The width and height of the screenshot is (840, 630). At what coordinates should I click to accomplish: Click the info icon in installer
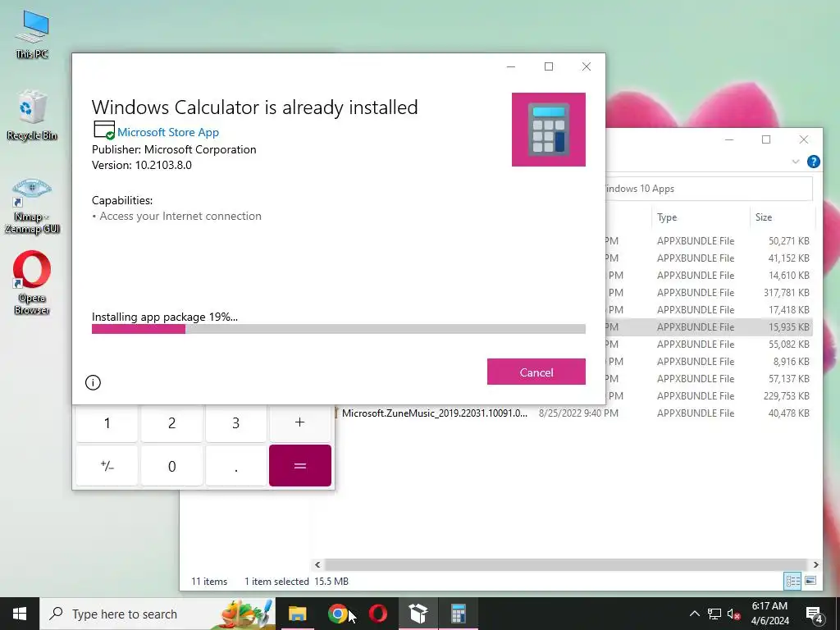[93, 382]
